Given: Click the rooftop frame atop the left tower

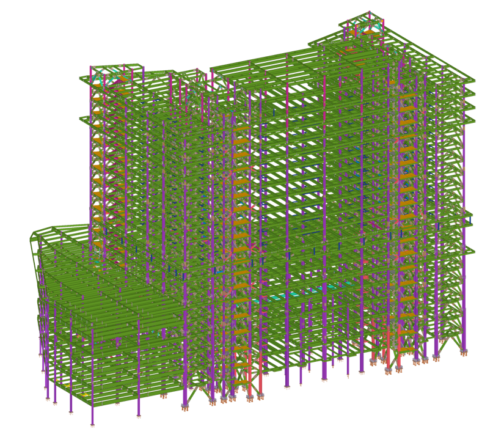Looking at the screenshot, I should (116, 73).
